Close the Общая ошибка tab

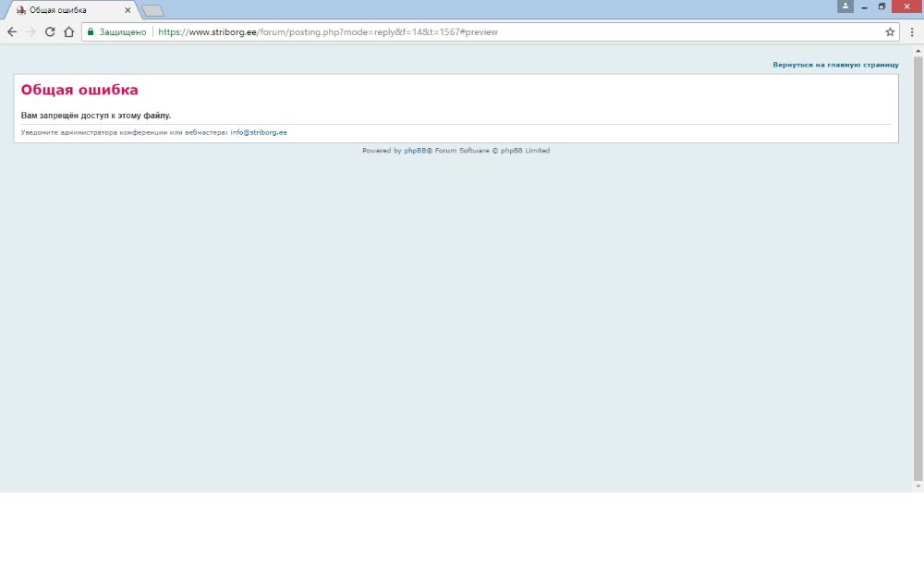click(128, 10)
